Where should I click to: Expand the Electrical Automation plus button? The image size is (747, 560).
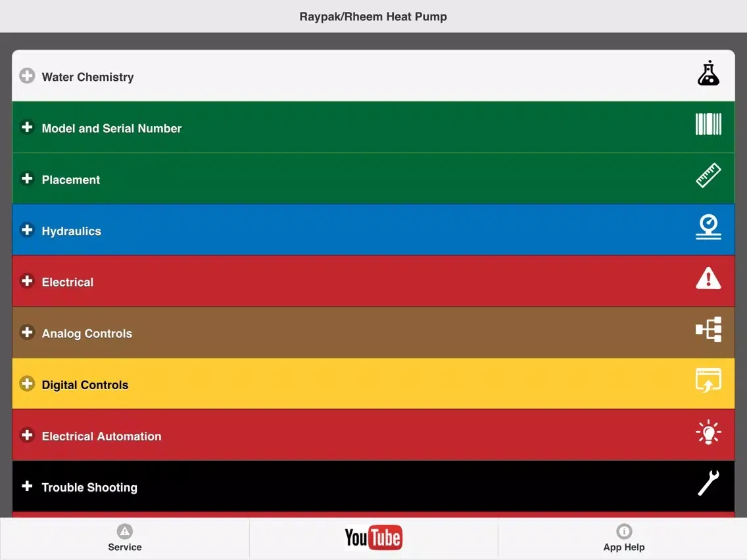pyautogui.click(x=27, y=435)
